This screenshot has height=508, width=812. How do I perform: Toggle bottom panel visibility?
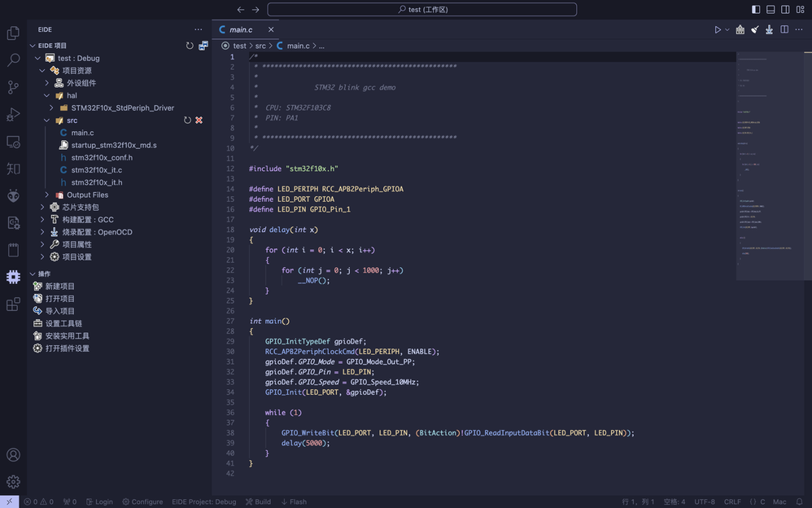click(771, 9)
